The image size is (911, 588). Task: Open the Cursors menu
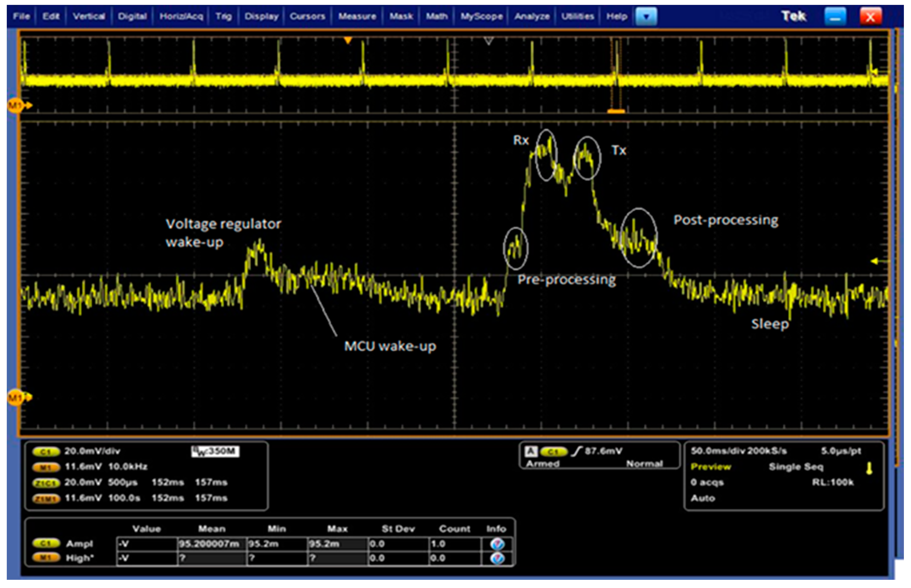pyautogui.click(x=307, y=16)
